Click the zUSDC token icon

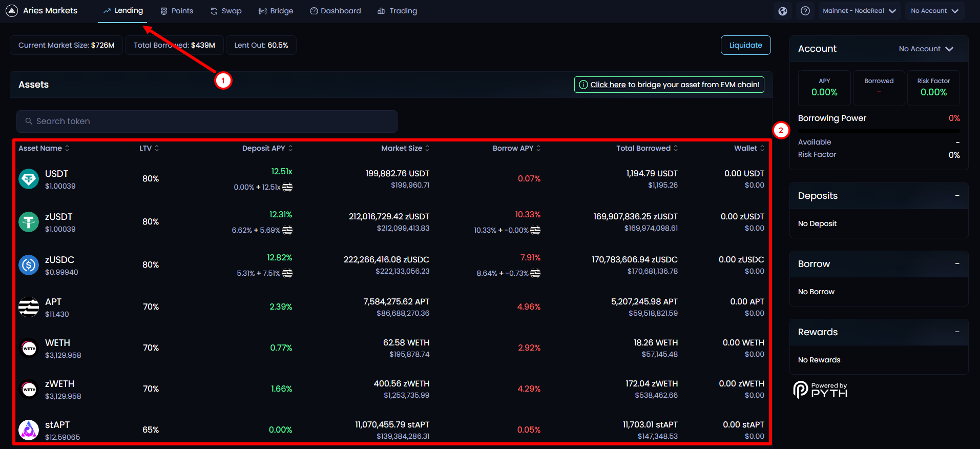click(29, 265)
